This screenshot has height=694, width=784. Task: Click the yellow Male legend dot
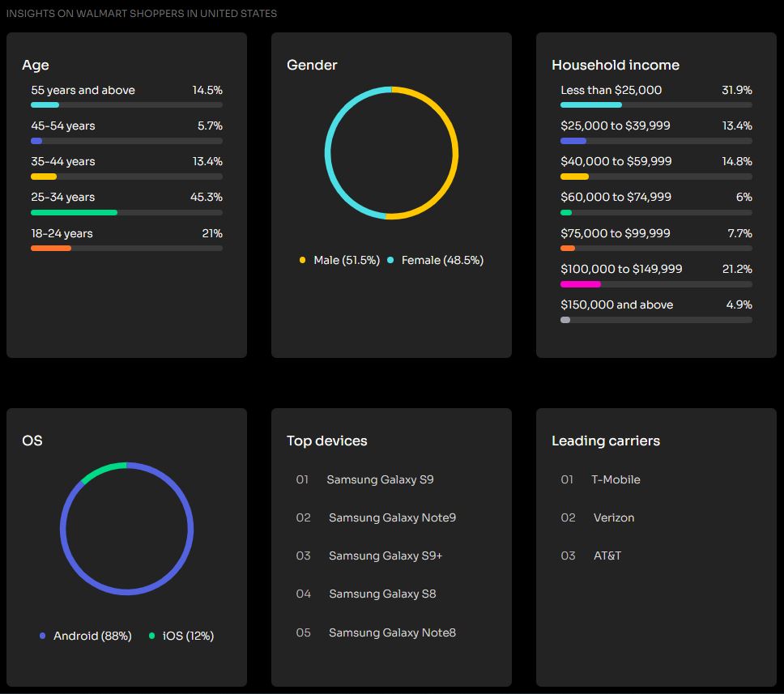pyautogui.click(x=303, y=260)
